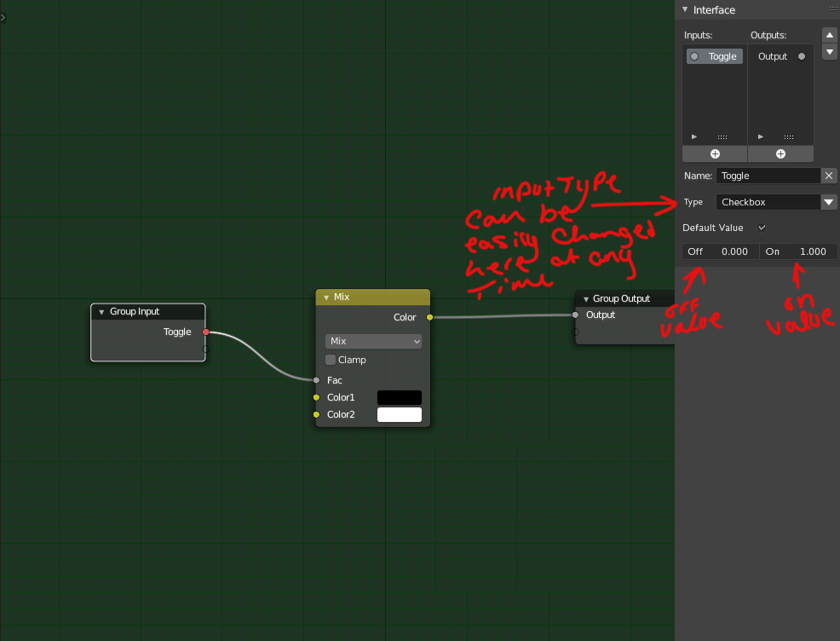The height and width of the screenshot is (641, 840).
Task: Add a new group input socket
Action: pyautogui.click(x=715, y=154)
